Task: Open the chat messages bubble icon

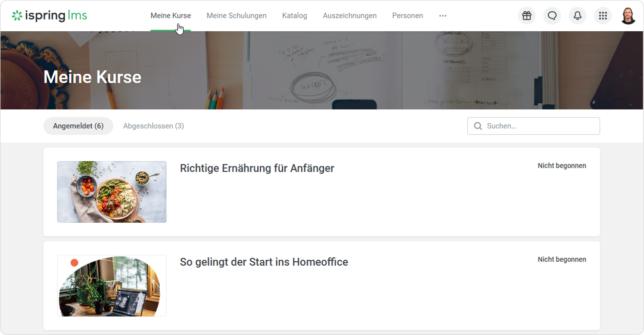Action: point(552,16)
